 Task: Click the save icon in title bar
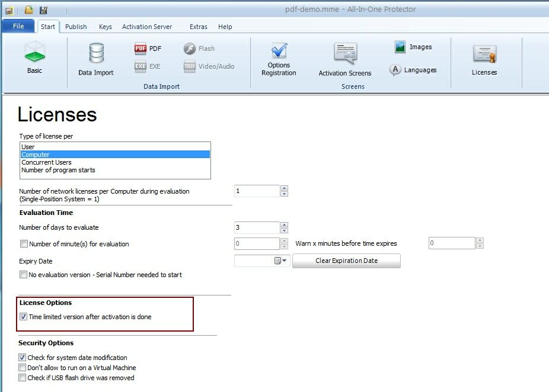coord(43,10)
